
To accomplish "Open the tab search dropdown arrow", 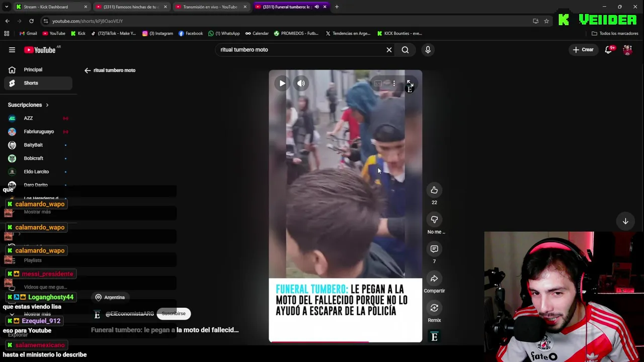I will pos(7,7).
